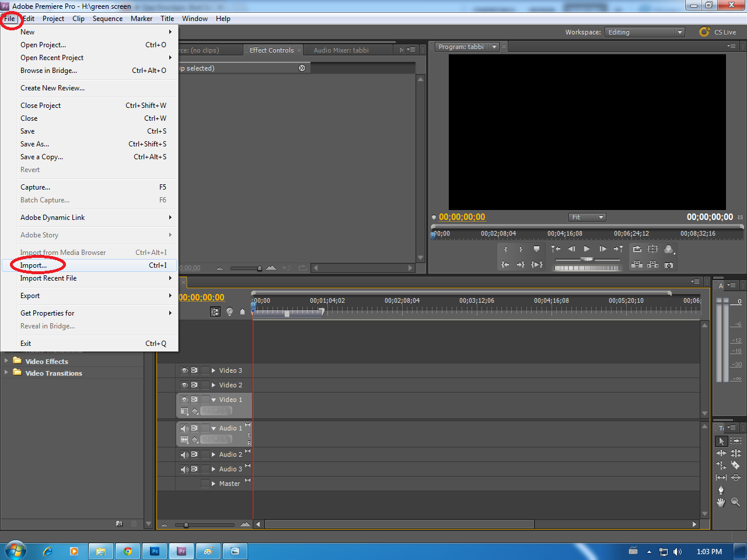Select the Ripple Edit tool

721,453
